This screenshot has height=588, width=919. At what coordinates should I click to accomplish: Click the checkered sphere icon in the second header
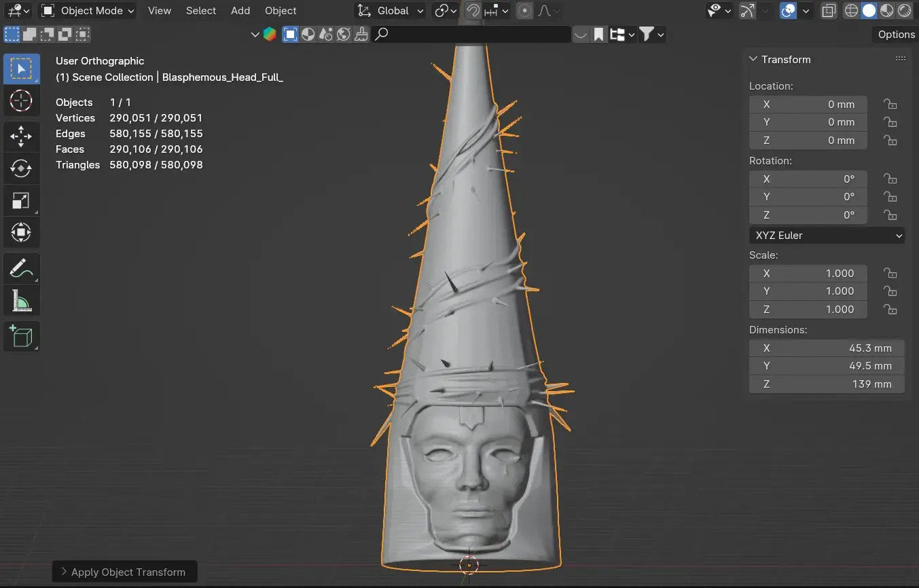pyautogui.click(x=308, y=34)
